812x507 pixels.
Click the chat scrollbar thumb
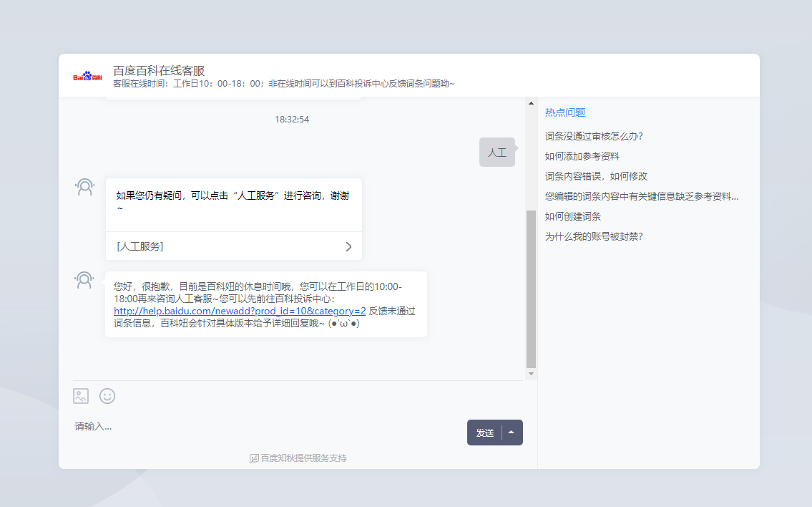click(531, 289)
